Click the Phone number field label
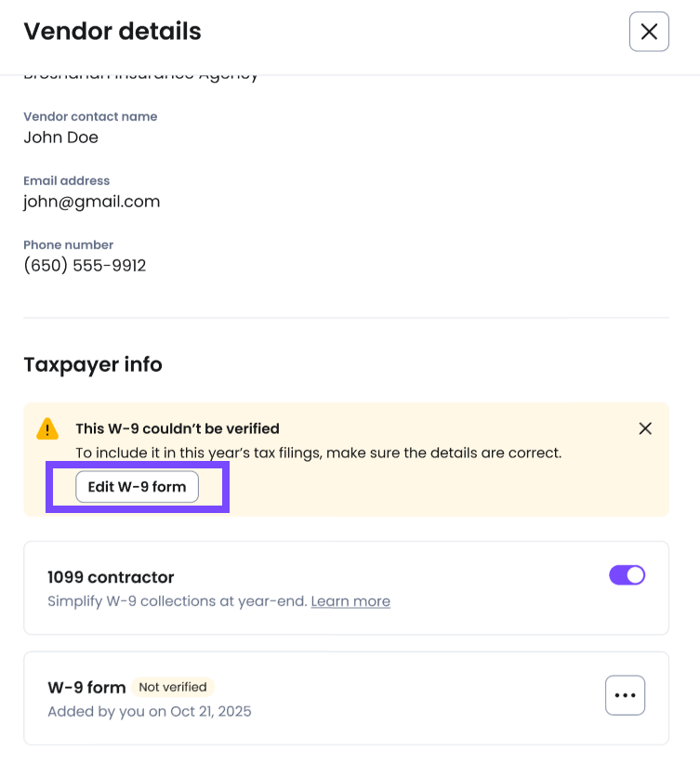 (68, 245)
